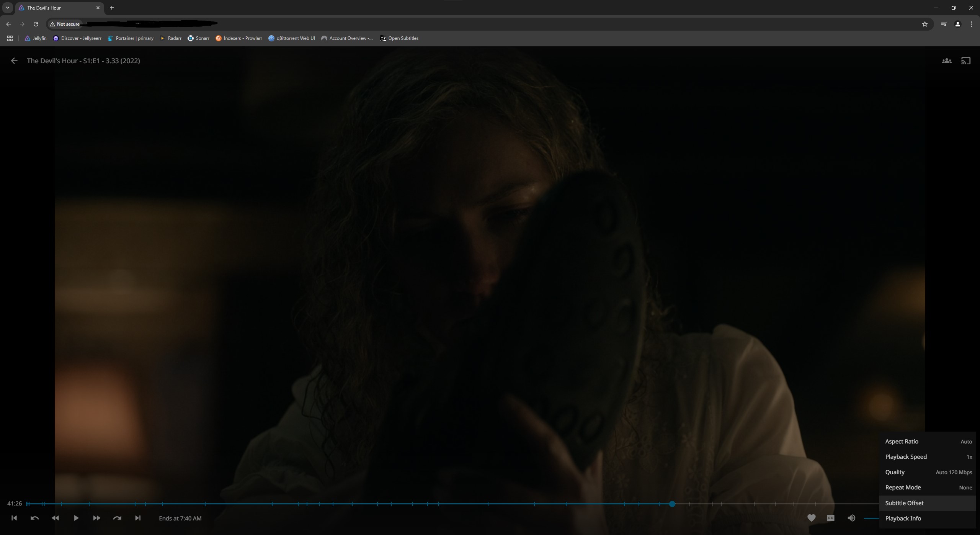Screen dimensions: 980x535
Task: Open the Cast to device icon
Action: coord(965,61)
